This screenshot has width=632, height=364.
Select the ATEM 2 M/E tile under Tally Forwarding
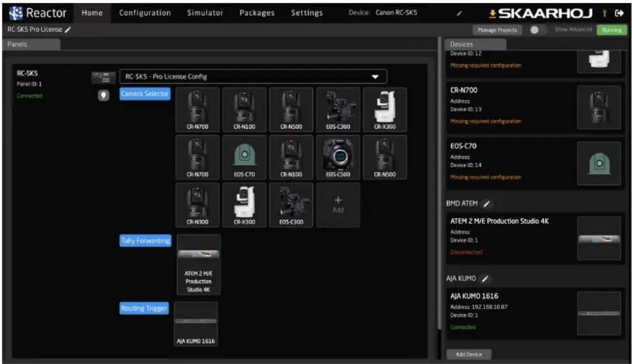coord(199,265)
